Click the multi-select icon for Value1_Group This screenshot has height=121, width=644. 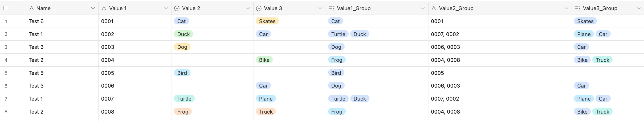[x=332, y=8]
